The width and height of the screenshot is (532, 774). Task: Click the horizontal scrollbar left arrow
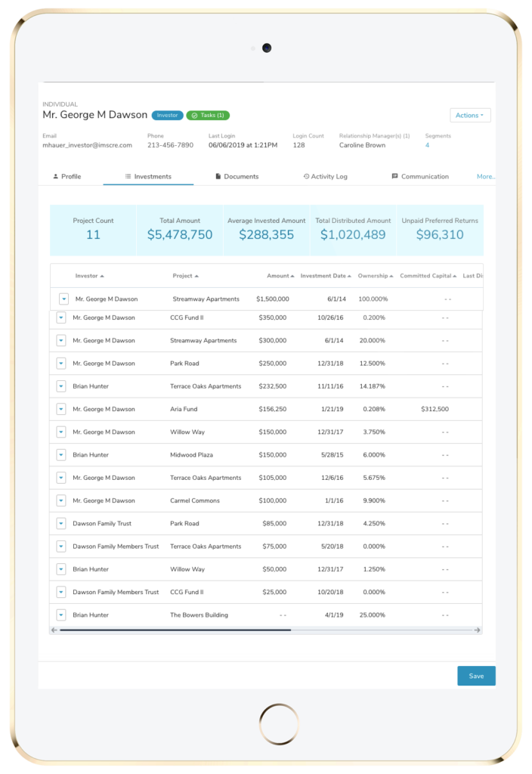[54, 630]
